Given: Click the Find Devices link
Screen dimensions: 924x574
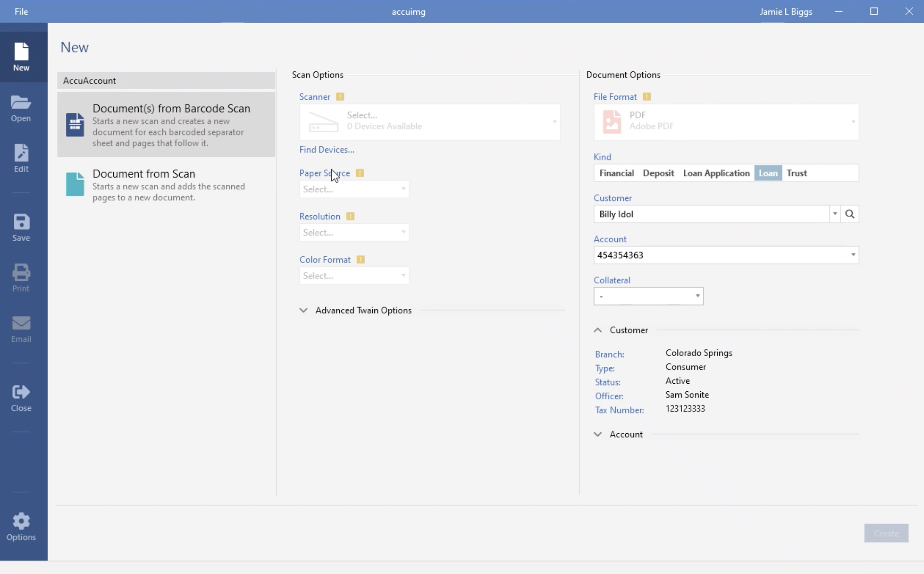Looking at the screenshot, I should tap(327, 150).
